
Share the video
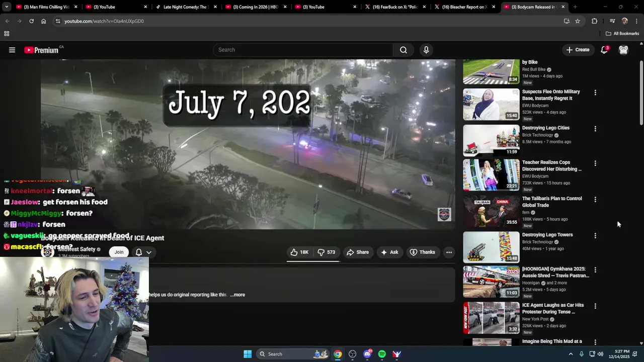point(358,252)
